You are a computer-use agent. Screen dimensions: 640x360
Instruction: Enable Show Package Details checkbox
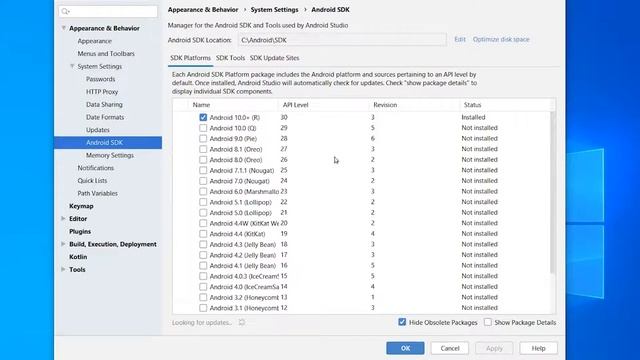pos(488,322)
